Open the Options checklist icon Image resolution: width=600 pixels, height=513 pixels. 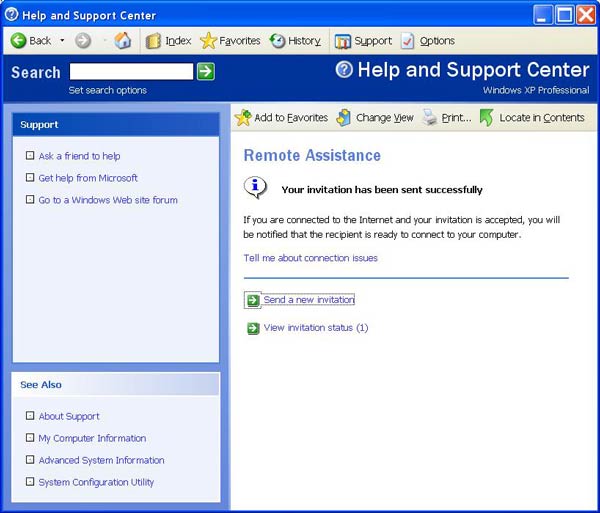tap(408, 41)
